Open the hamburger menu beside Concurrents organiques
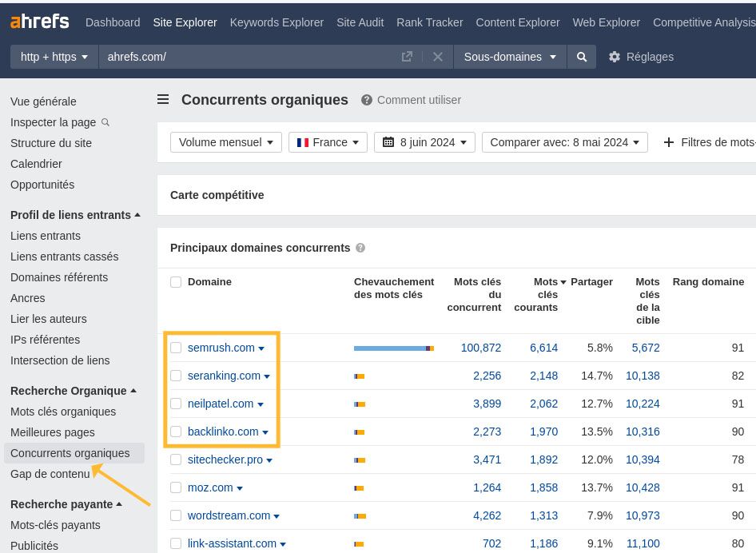Screen dimensions: 756x553 click(x=163, y=99)
